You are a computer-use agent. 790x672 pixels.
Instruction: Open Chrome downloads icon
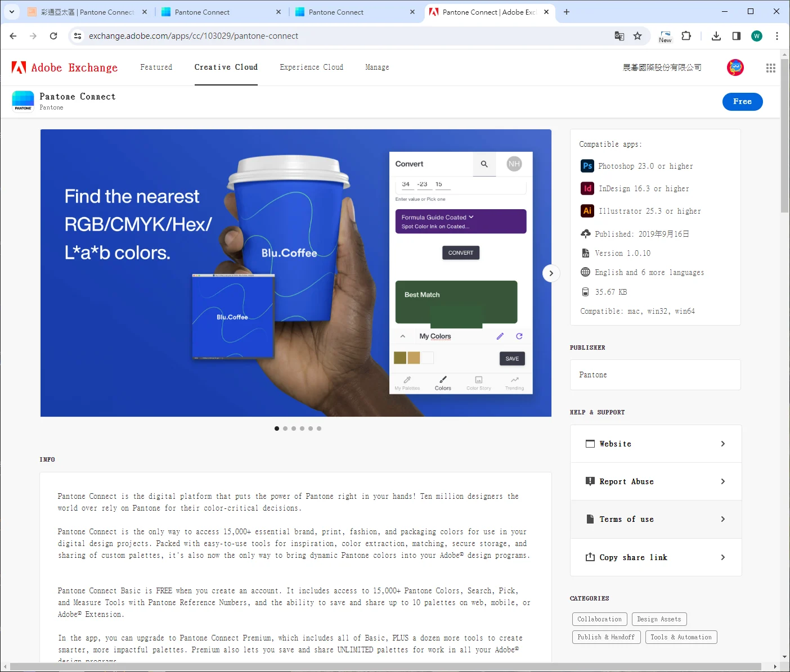(716, 36)
